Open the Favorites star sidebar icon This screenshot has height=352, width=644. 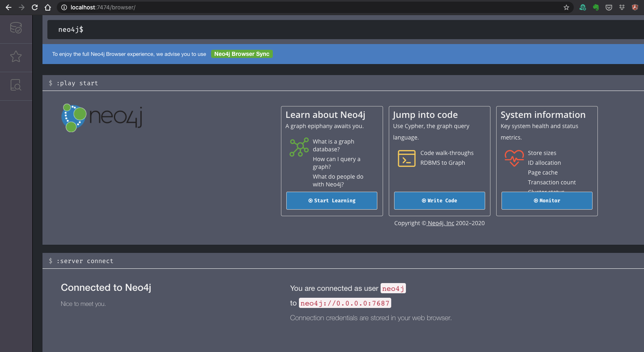pos(16,56)
